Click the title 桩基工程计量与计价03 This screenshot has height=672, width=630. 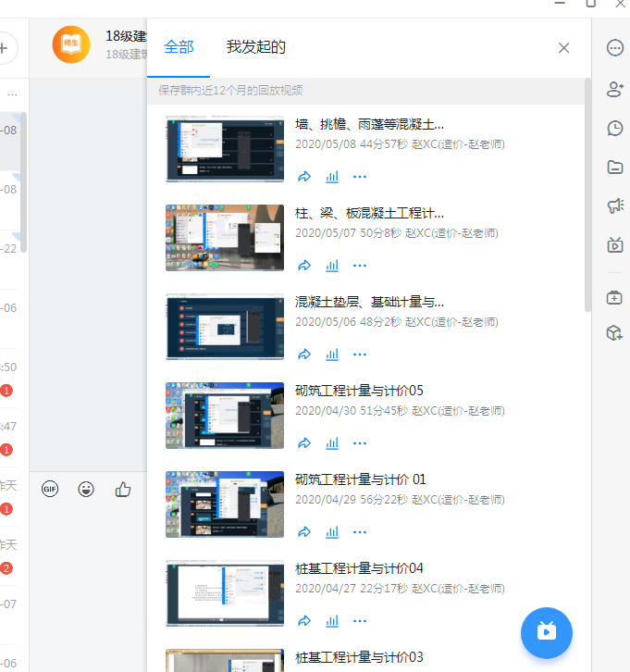(359, 657)
